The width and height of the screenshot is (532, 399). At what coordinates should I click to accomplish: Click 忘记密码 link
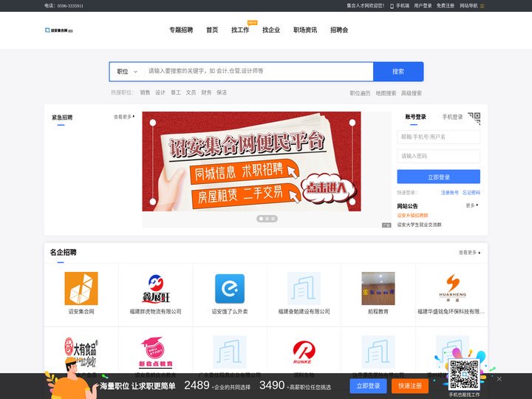pyautogui.click(x=471, y=192)
